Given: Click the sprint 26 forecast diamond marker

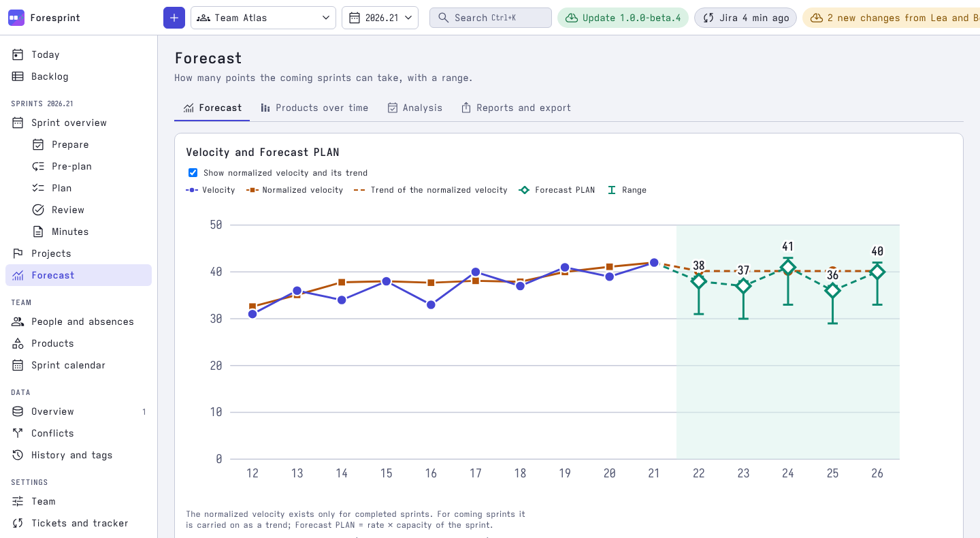Looking at the screenshot, I should [877, 272].
